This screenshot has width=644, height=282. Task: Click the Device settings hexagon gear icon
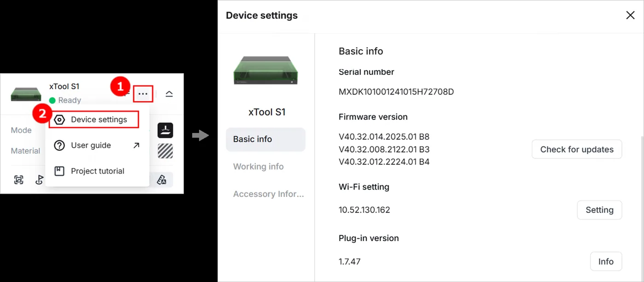pos(59,120)
